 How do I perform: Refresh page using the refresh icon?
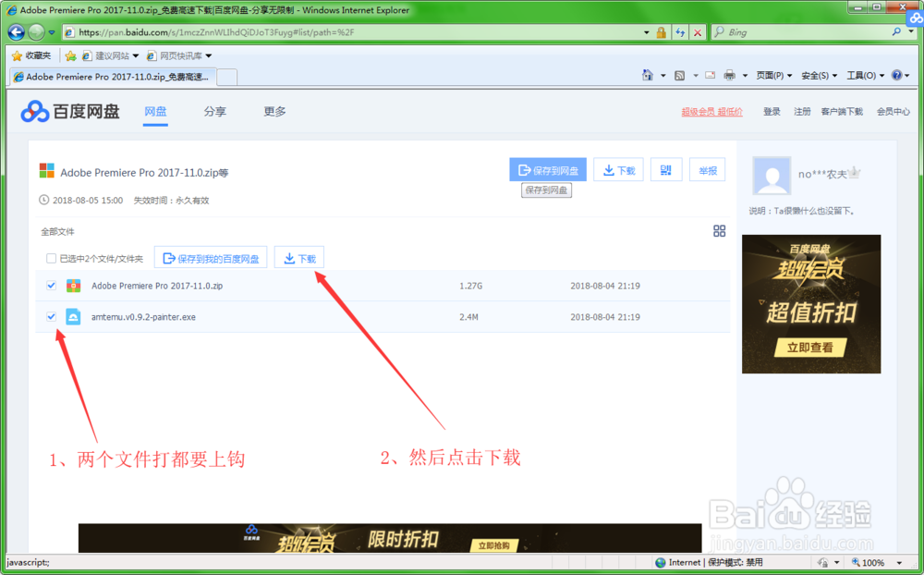680,32
